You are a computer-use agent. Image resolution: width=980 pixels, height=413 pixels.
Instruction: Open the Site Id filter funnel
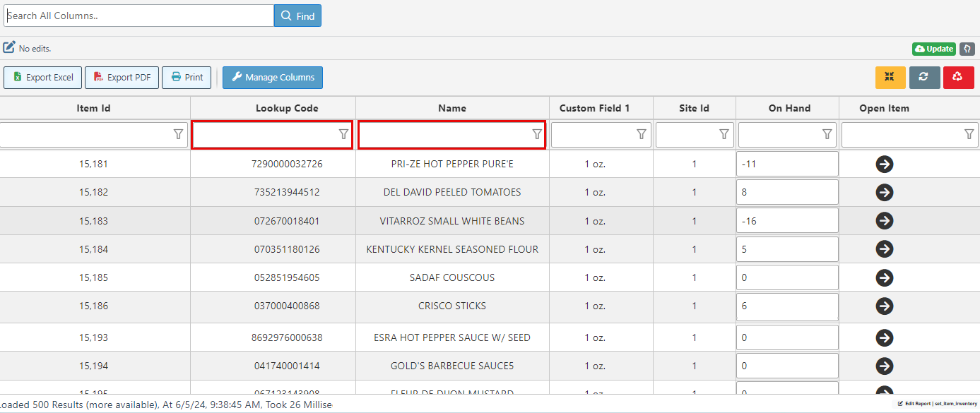pyautogui.click(x=724, y=134)
